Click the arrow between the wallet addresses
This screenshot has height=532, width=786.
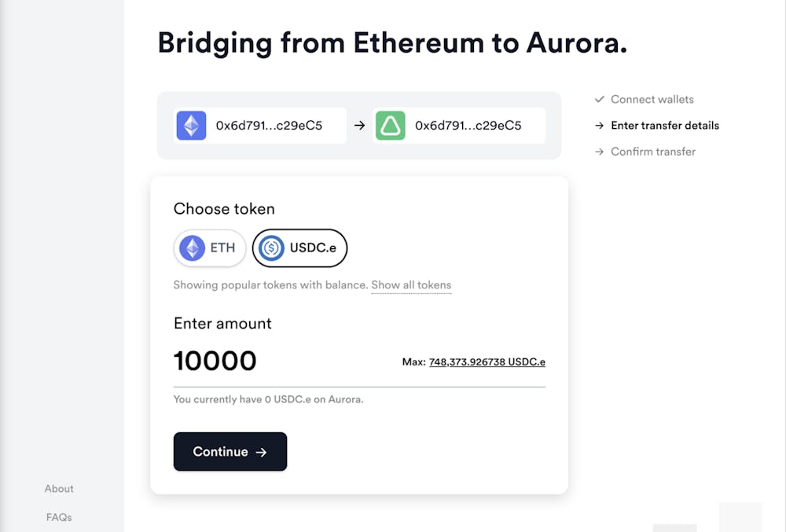(x=359, y=125)
